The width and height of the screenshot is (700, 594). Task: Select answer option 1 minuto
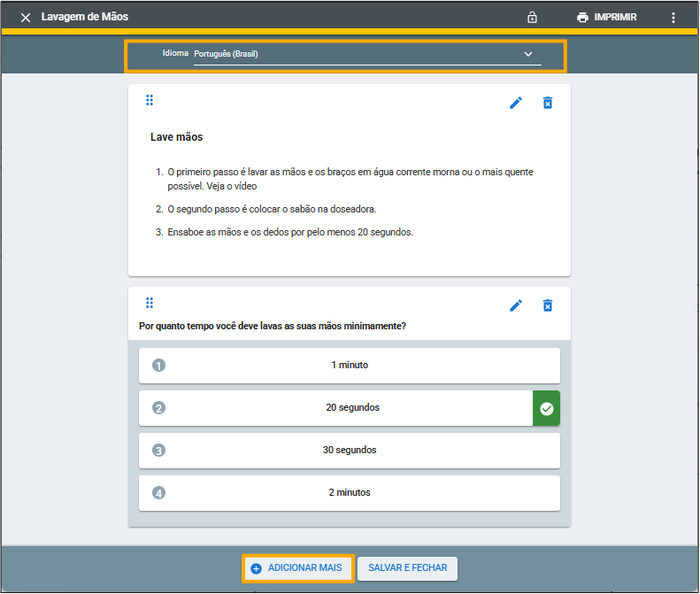point(350,365)
